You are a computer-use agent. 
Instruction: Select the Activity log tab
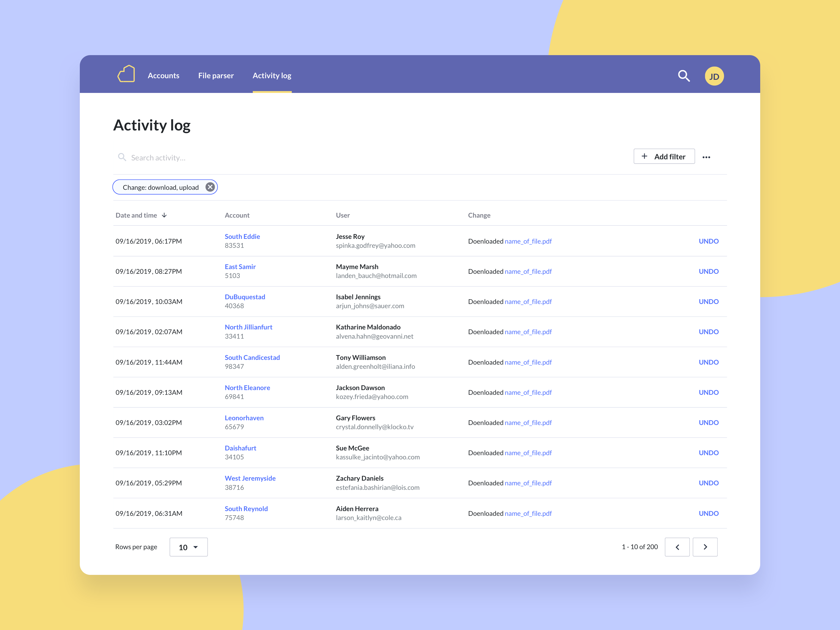(272, 76)
